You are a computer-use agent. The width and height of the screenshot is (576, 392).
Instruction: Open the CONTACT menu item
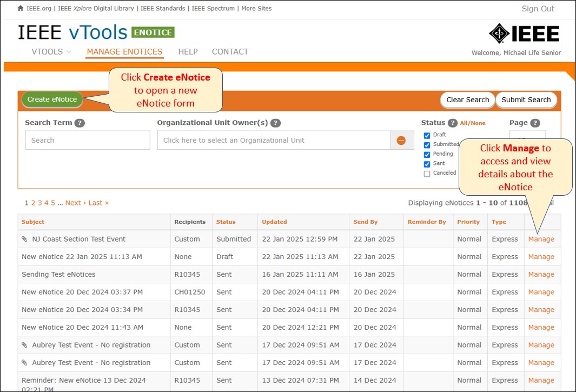click(x=230, y=52)
